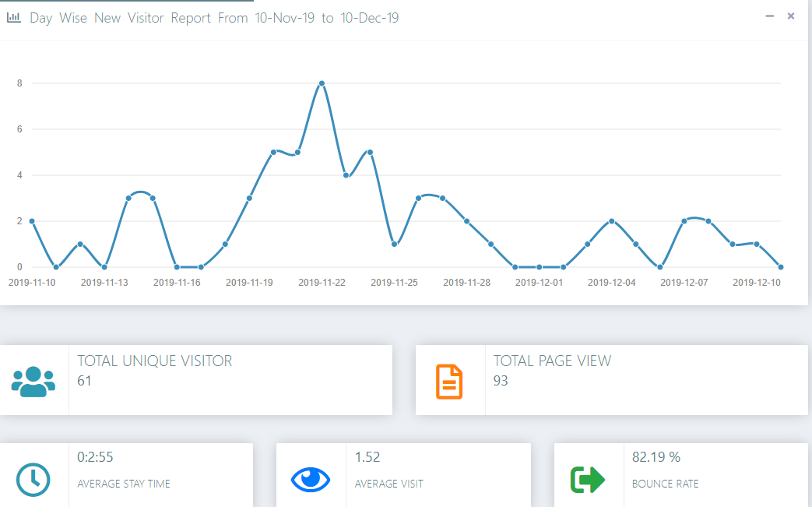Screen dimensions: 812x507
Task: Click the data point above 2019-12-04
Action: 612,221
